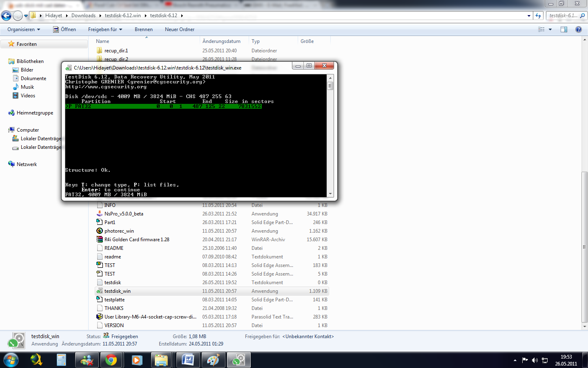Open the Freigeben für dropdown
The image size is (588, 368).
[x=105, y=29]
